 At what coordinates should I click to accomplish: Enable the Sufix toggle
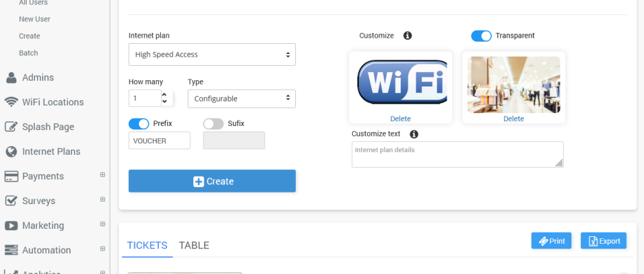pos(214,124)
